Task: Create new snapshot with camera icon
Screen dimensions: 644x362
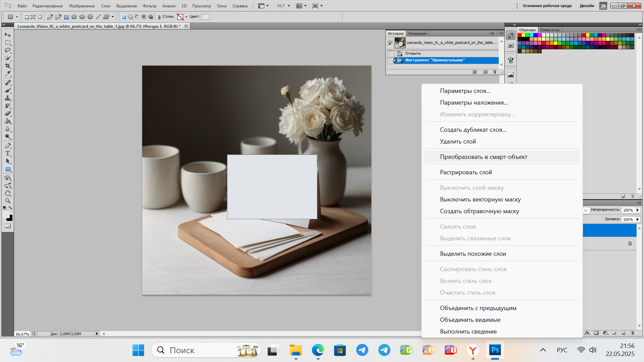Action: tap(485, 72)
